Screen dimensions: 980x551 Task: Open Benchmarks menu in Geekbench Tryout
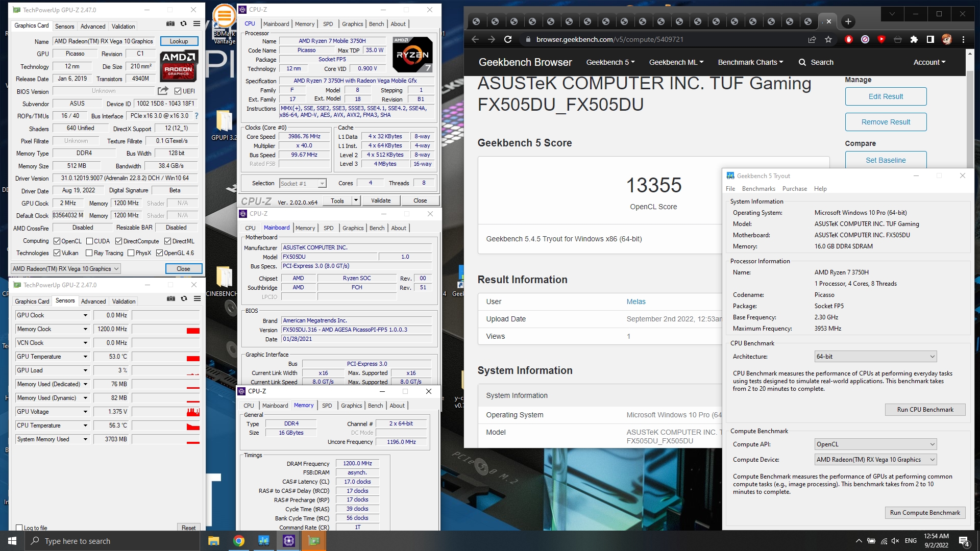point(758,189)
